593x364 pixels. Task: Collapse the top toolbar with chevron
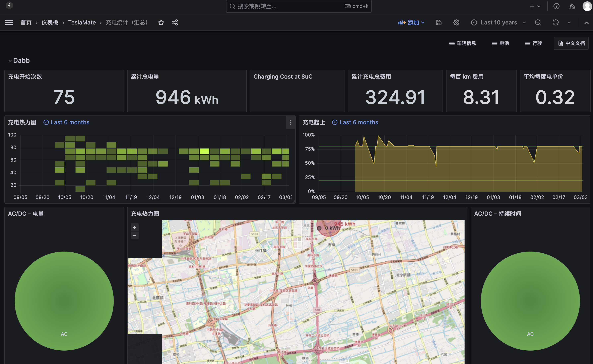(x=586, y=23)
